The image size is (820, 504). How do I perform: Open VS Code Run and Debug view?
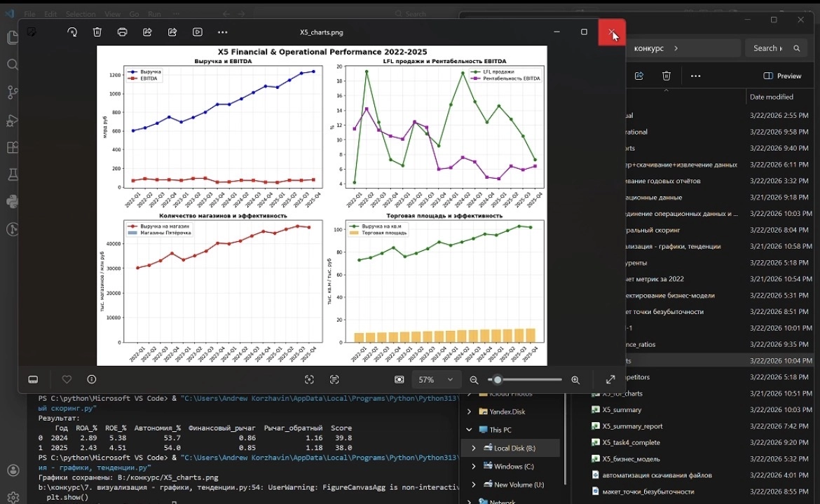click(x=13, y=121)
